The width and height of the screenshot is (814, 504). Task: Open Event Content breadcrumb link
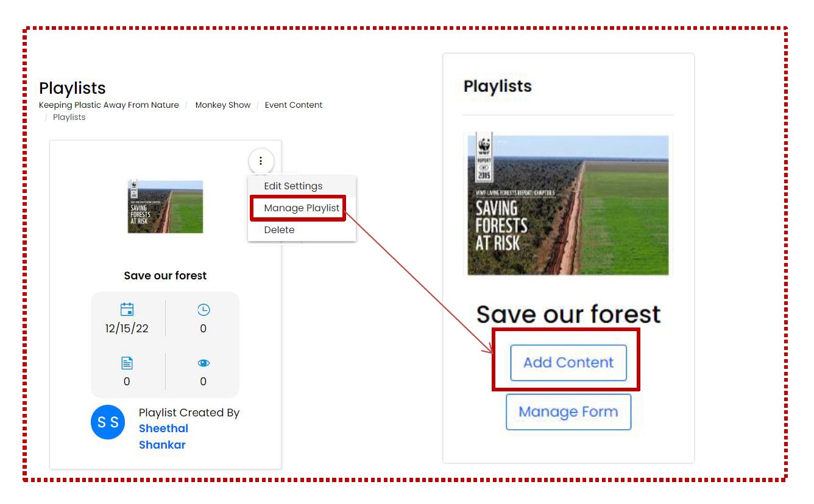294,105
